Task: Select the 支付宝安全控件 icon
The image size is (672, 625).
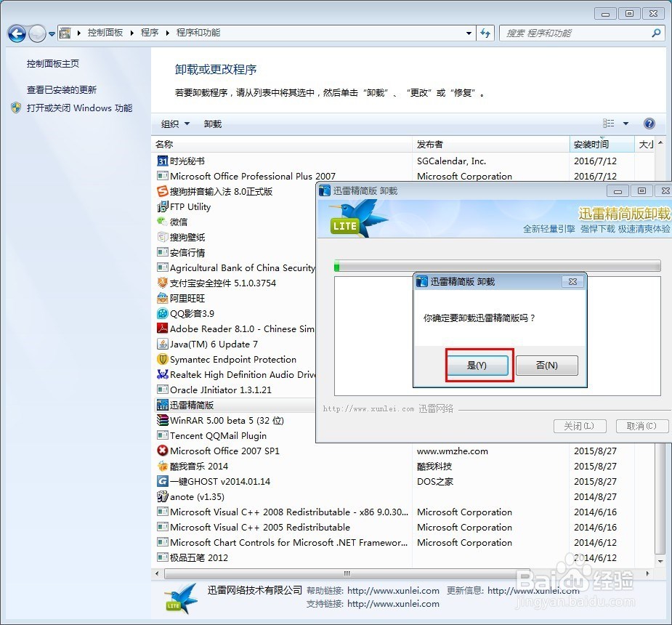Action: click(163, 283)
